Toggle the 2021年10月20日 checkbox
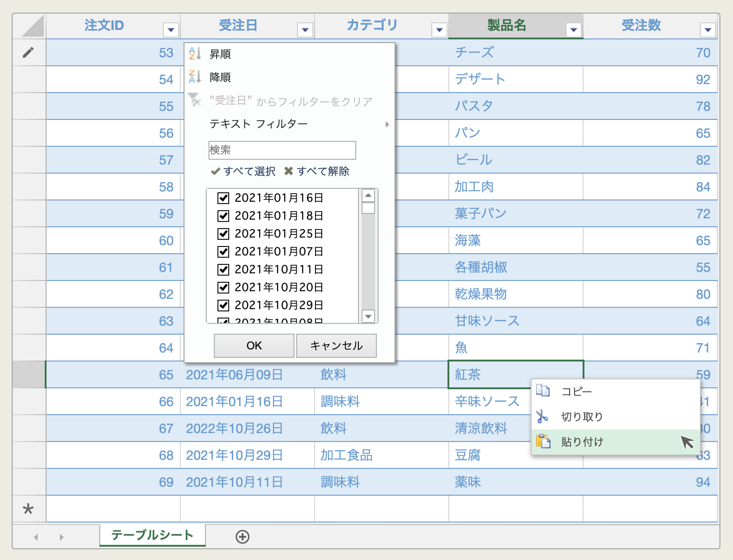 click(223, 287)
